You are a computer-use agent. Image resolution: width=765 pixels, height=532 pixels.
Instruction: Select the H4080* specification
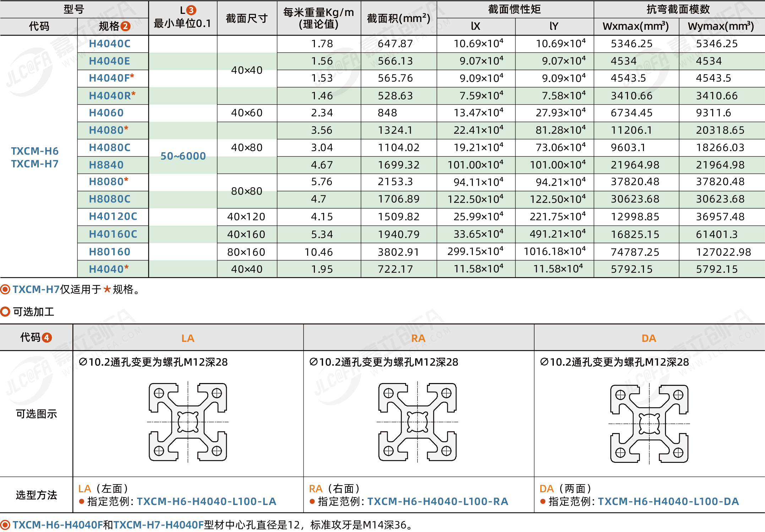click(109, 130)
